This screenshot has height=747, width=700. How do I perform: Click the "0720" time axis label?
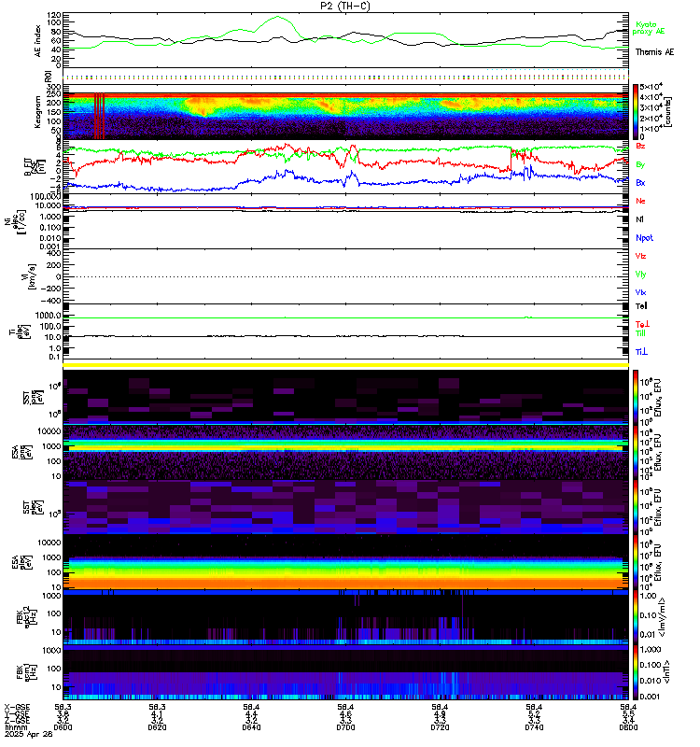point(440,727)
